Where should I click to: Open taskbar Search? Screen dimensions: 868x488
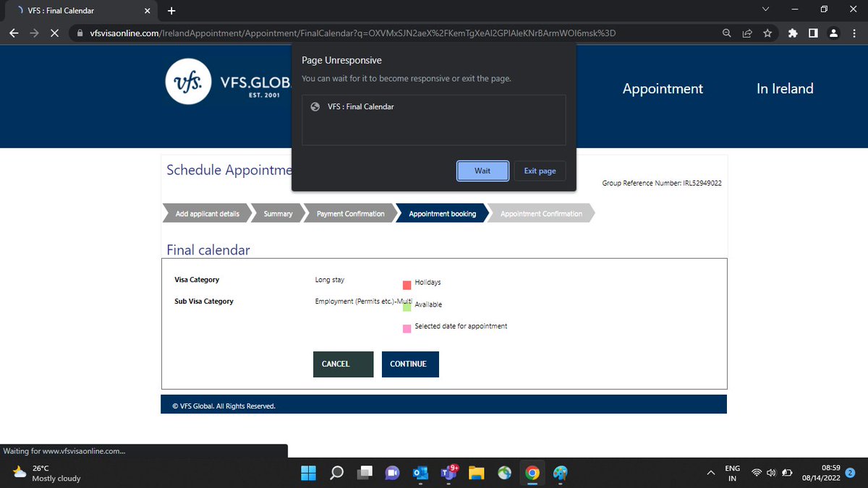(337, 473)
